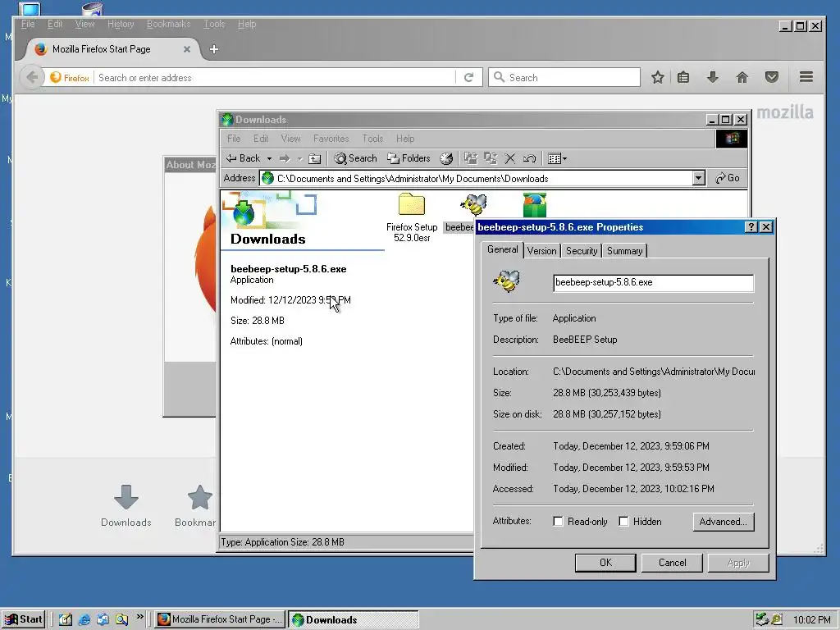
Task: Open the Back history dropdown arrow in Explorer
Action: (x=269, y=158)
